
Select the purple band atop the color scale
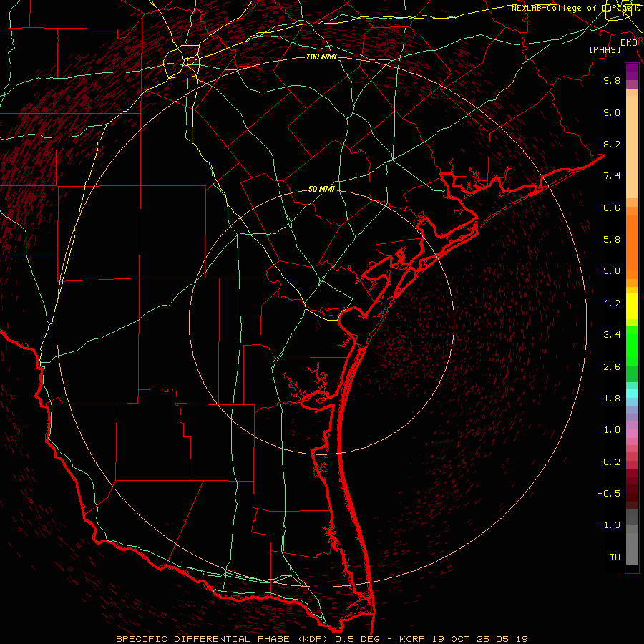pos(632,72)
